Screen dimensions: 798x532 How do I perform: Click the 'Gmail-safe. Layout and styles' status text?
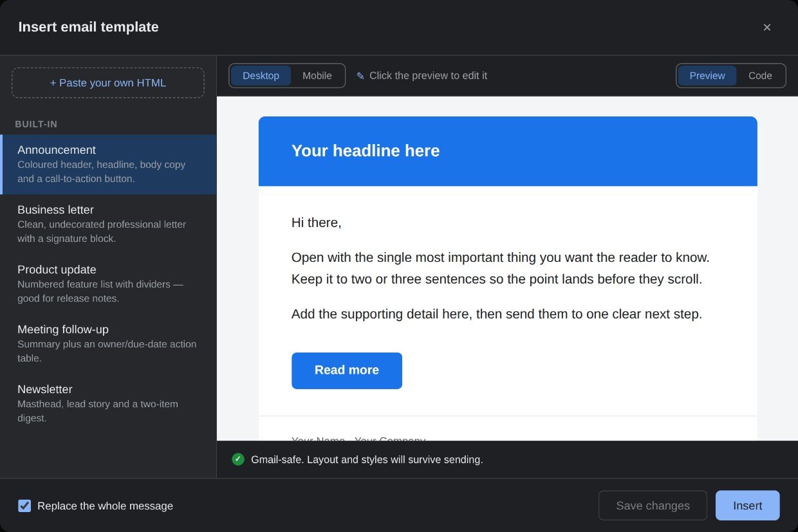point(367,459)
